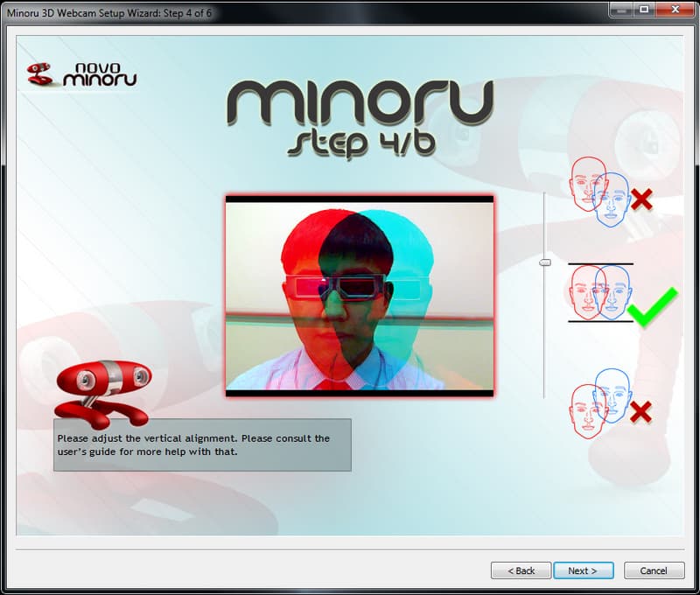The image size is (700, 595).
Task: Click the top misaligned faces diagram
Action: [x=599, y=191]
